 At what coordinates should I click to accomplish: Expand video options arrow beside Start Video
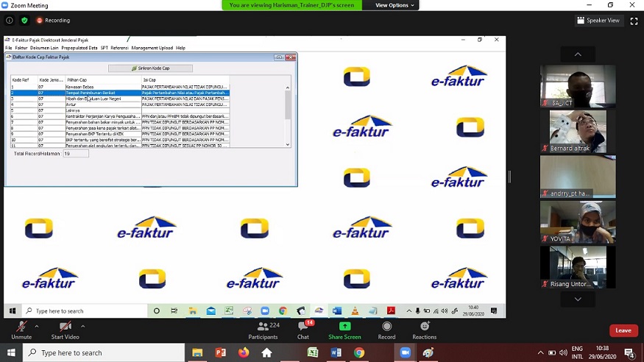(x=82, y=326)
